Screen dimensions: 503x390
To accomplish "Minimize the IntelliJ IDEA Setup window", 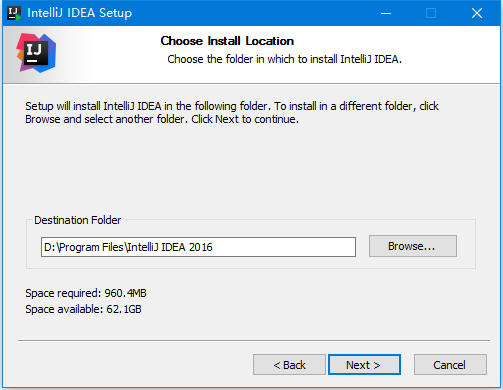I will coord(386,13).
